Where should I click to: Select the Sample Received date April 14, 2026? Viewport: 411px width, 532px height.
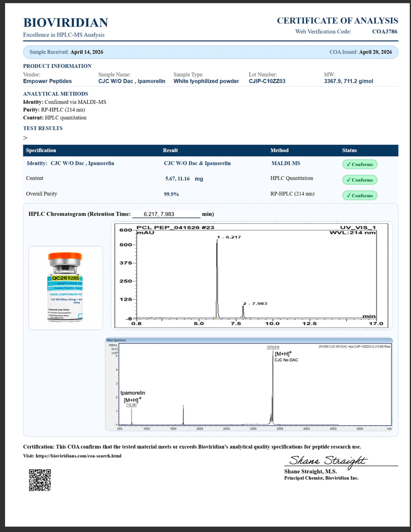click(87, 52)
